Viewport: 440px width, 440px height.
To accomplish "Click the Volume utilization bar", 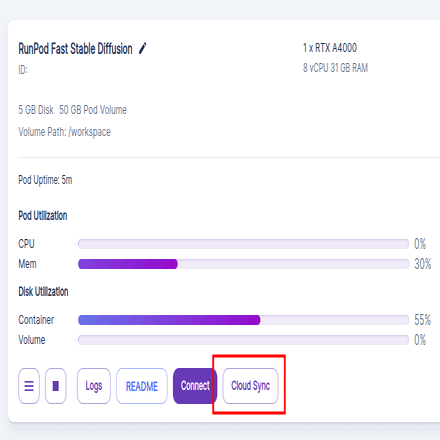I will tap(243, 340).
